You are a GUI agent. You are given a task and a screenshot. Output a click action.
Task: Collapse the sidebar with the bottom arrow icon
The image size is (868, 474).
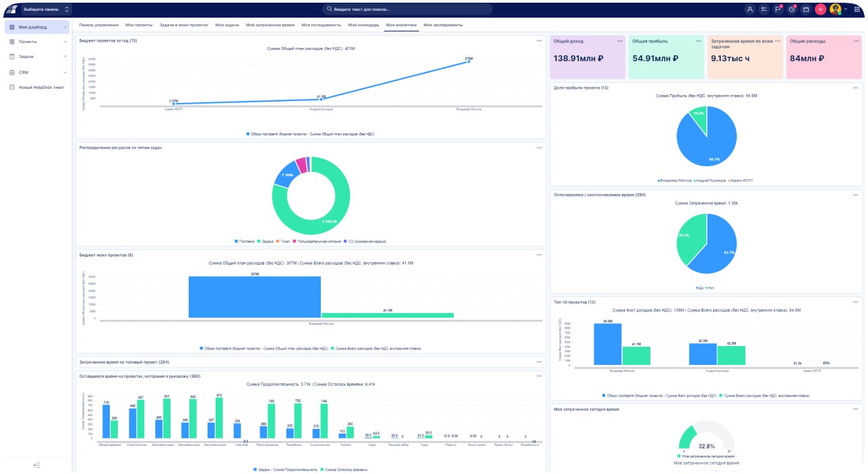[x=37, y=465]
